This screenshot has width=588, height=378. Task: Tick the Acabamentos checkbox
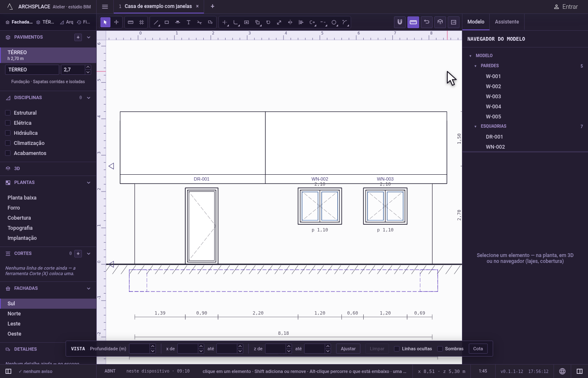[8, 153]
